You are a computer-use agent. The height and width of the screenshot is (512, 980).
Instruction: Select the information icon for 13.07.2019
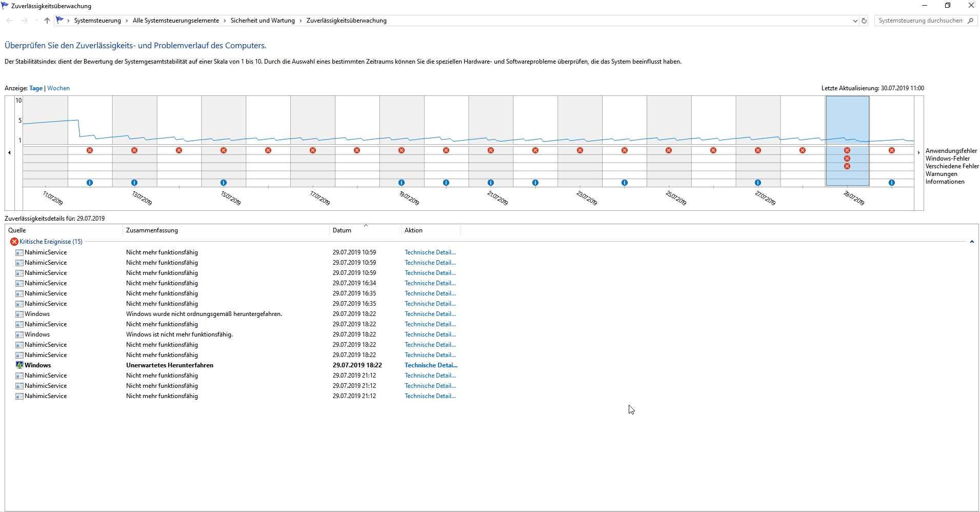(x=134, y=183)
